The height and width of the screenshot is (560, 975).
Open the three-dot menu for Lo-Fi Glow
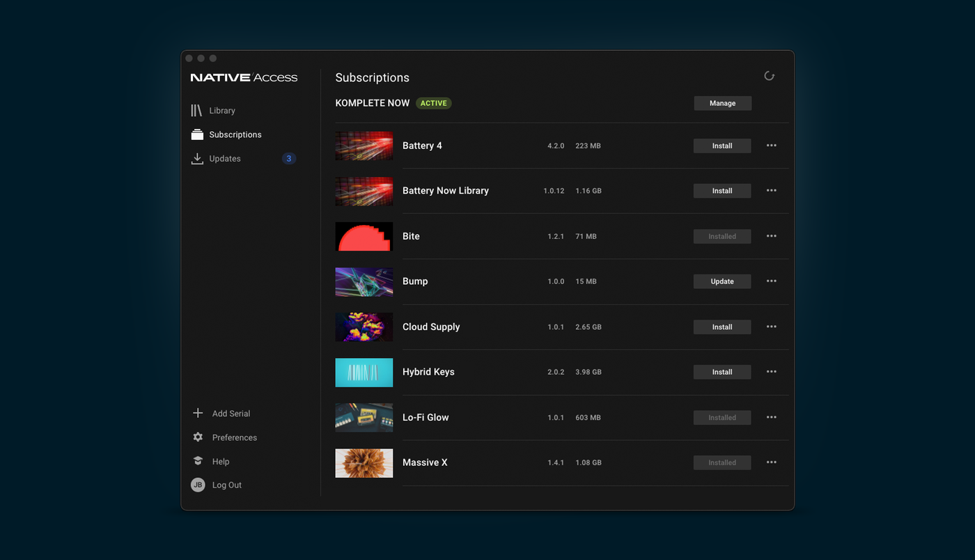point(771,417)
